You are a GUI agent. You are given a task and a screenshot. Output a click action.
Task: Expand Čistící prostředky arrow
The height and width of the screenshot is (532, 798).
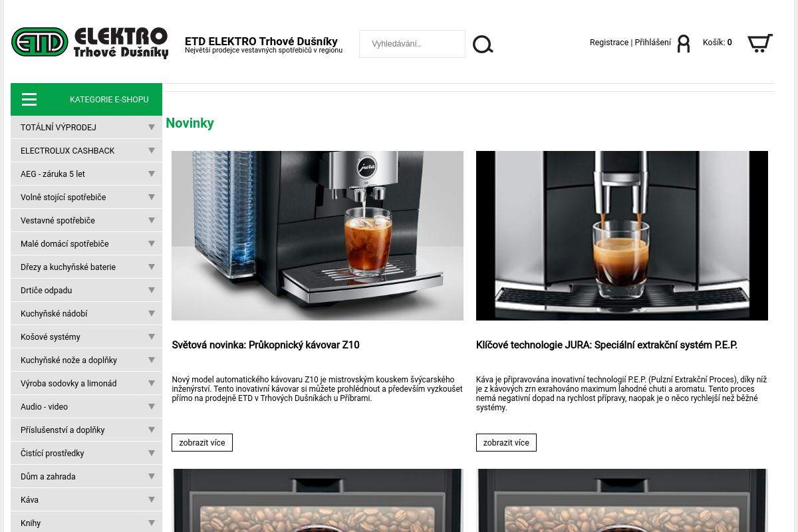tap(152, 453)
